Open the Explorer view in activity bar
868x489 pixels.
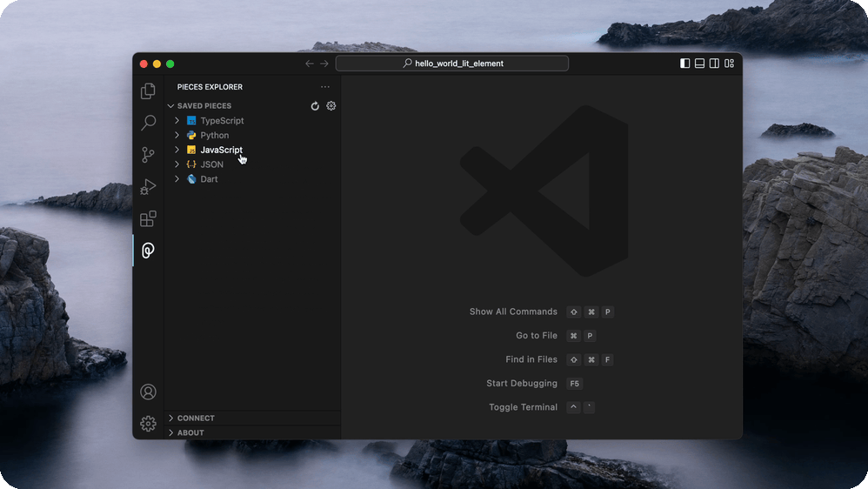(148, 90)
